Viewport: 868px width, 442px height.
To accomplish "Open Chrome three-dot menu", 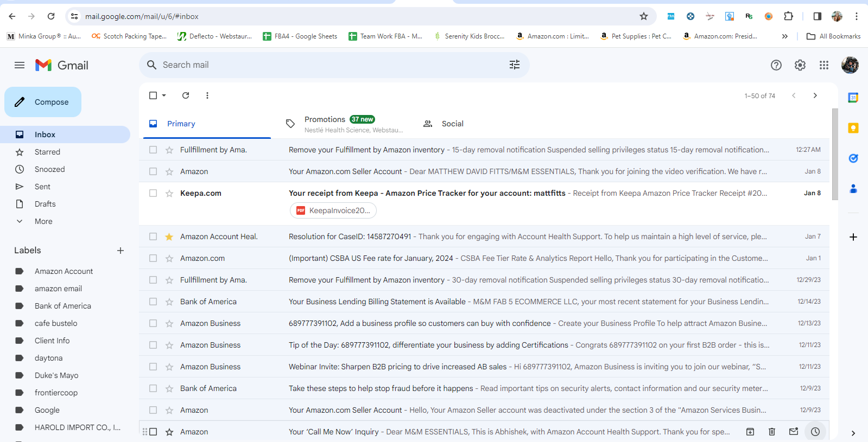I will (857, 16).
